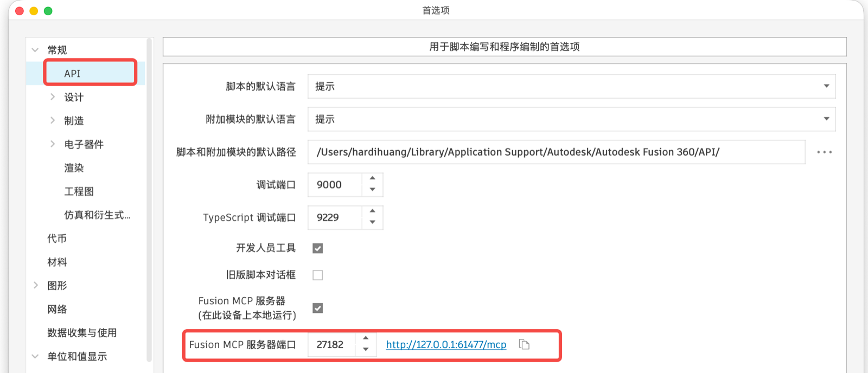
Task: Expand the 制造 tree node
Action: 53,120
